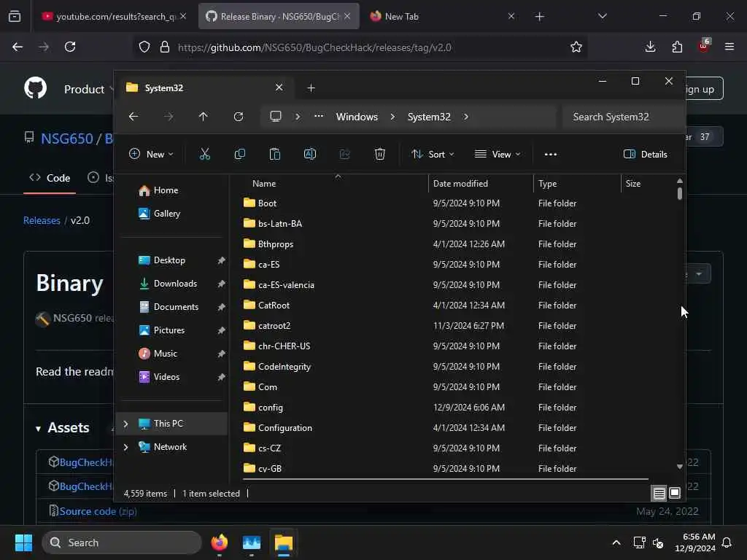Open Downloads in the navigation pane
This screenshot has height=560, width=747.
175,284
